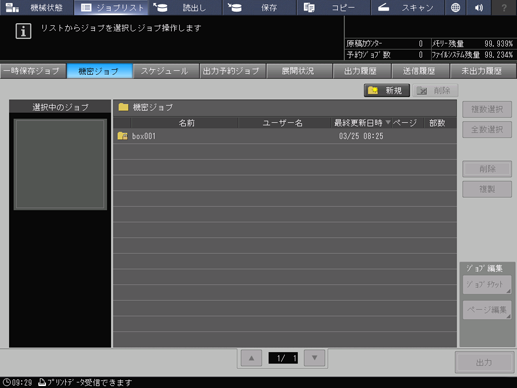Switch to スキャン scan mode
The width and height of the screenshot is (517, 388).
coord(408,7)
